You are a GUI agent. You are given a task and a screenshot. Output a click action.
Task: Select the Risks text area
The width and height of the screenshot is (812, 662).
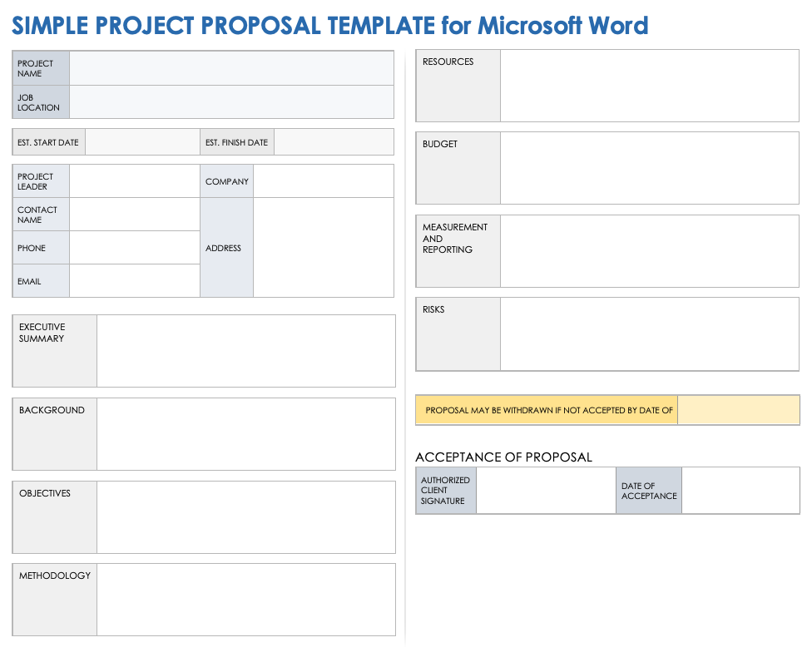[x=649, y=333]
